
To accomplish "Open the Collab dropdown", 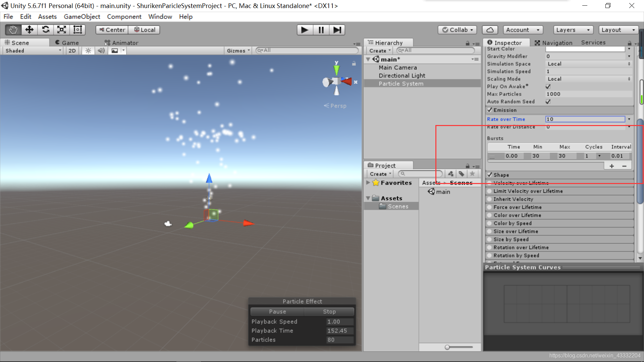I will coord(458,30).
